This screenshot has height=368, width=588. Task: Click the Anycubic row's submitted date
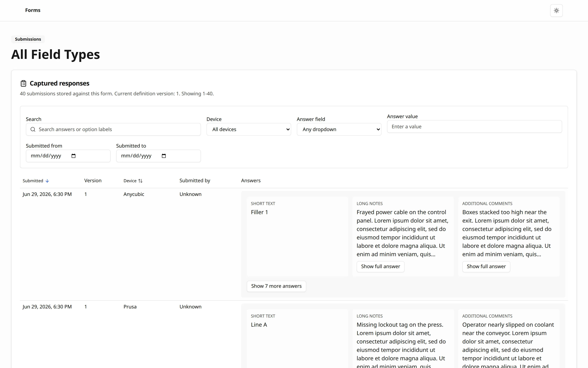pyautogui.click(x=47, y=194)
